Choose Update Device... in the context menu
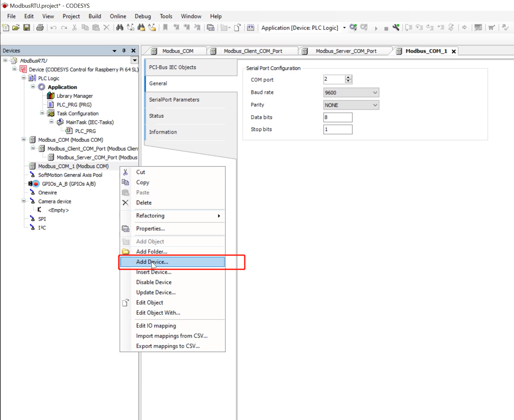The height and width of the screenshot is (420, 514). [172, 292]
